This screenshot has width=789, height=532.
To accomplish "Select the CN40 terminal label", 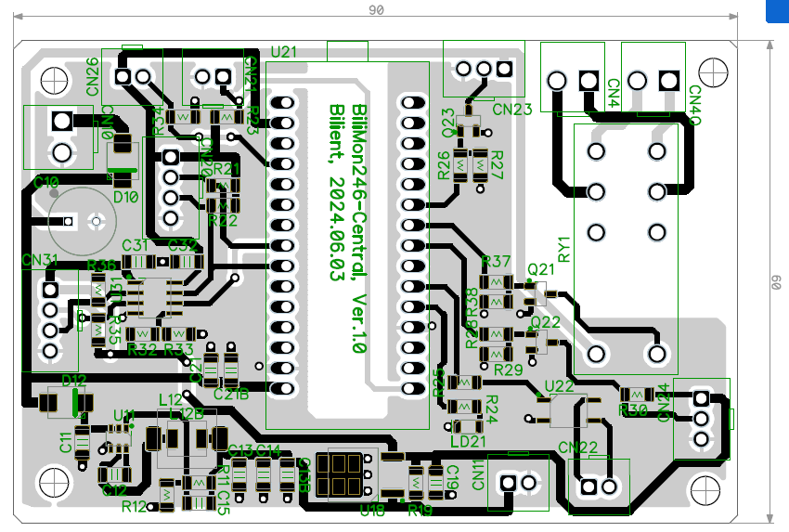I will (694, 105).
